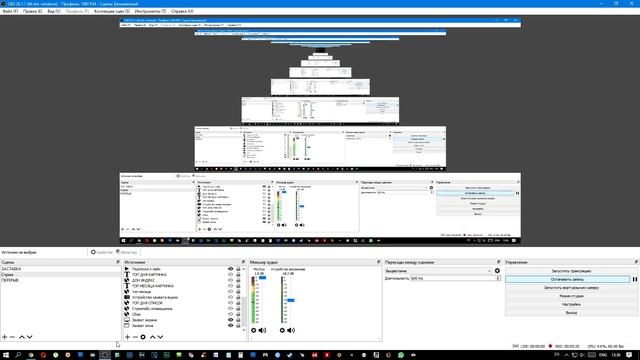640x360 pixels.
Task: Hide the Подписка и лайк source
Action: click(231, 269)
